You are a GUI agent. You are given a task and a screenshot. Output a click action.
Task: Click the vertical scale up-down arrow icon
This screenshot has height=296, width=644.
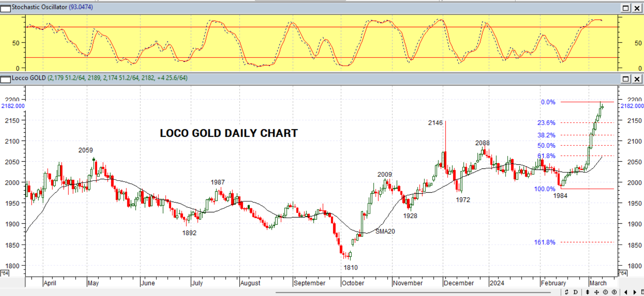click(587, 292)
